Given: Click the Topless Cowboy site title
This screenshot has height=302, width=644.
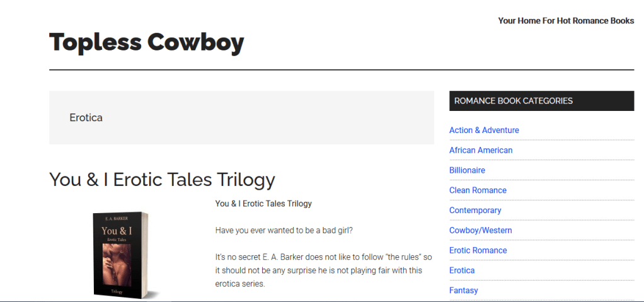Looking at the screenshot, I should point(146,42).
